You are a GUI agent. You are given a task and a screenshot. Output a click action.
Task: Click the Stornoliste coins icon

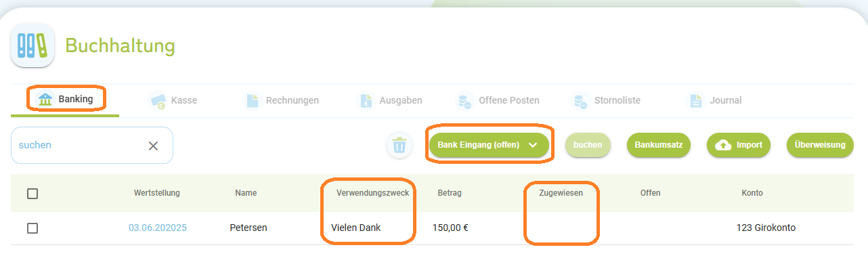pyautogui.click(x=580, y=100)
